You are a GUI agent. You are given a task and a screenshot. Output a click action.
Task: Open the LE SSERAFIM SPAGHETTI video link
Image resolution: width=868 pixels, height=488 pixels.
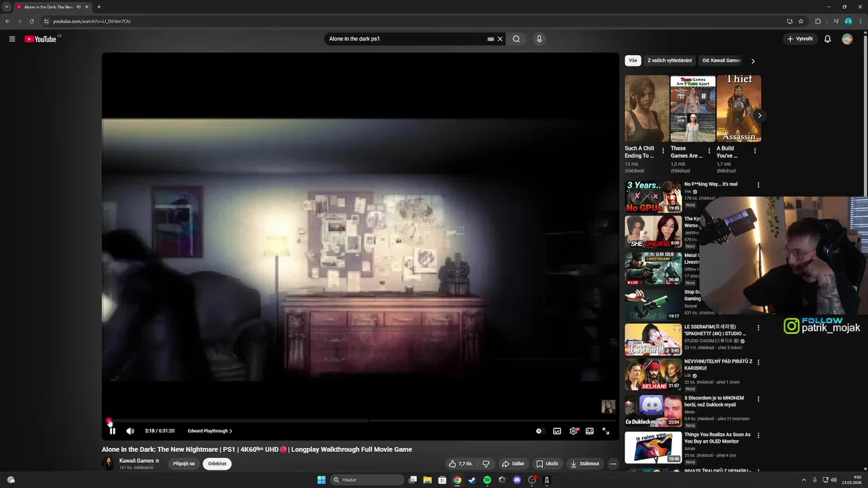tap(715, 330)
